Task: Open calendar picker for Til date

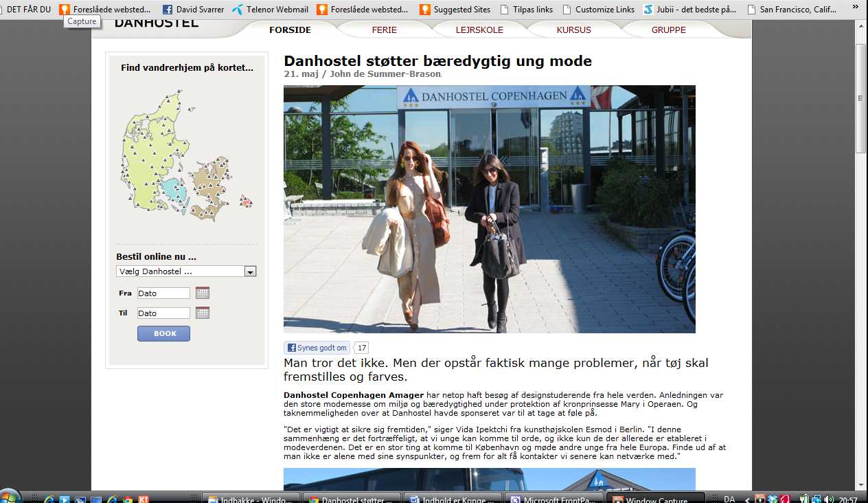Action: (202, 313)
